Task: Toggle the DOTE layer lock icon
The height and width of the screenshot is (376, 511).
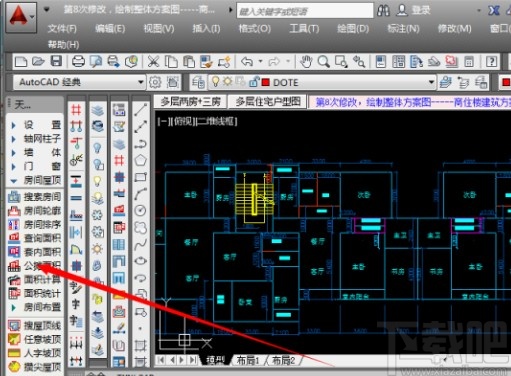Action: click(x=254, y=82)
